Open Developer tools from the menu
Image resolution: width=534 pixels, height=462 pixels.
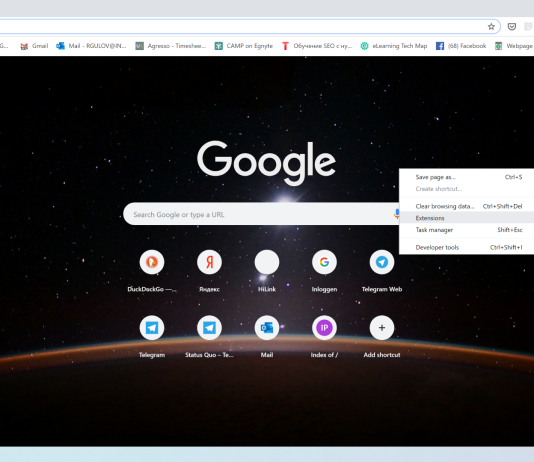(467, 247)
